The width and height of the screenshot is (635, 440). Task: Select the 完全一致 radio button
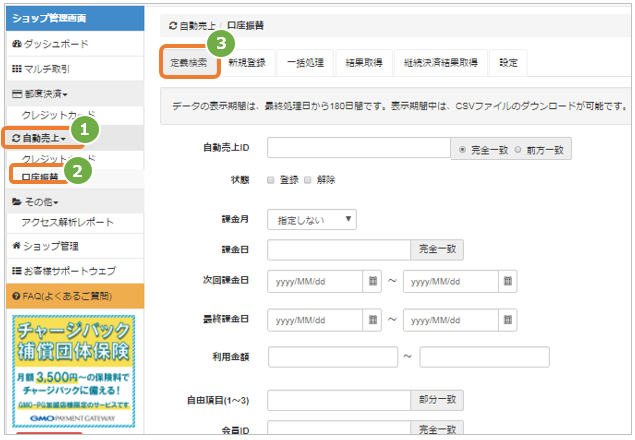pos(462,150)
